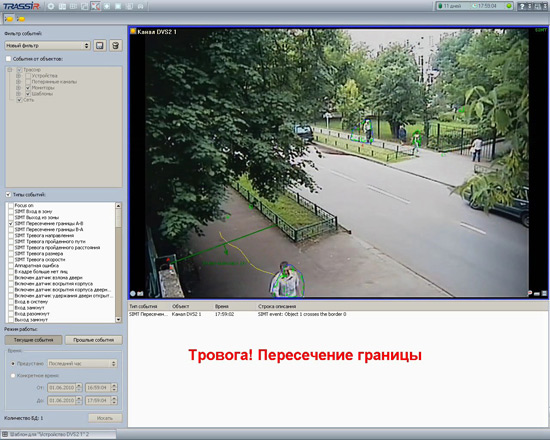Image resolution: width=550 pixels, height=440 pixels.
Task: Open the Новый фильтр dropdown
Action: [47, 46]
